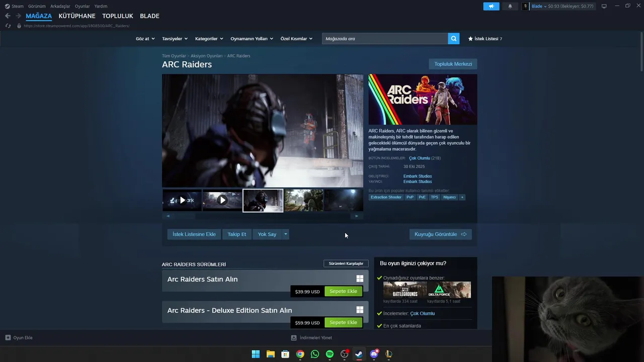Open WhatsApp from the taskbar
The image size is (644, 362).
point(315,354)
